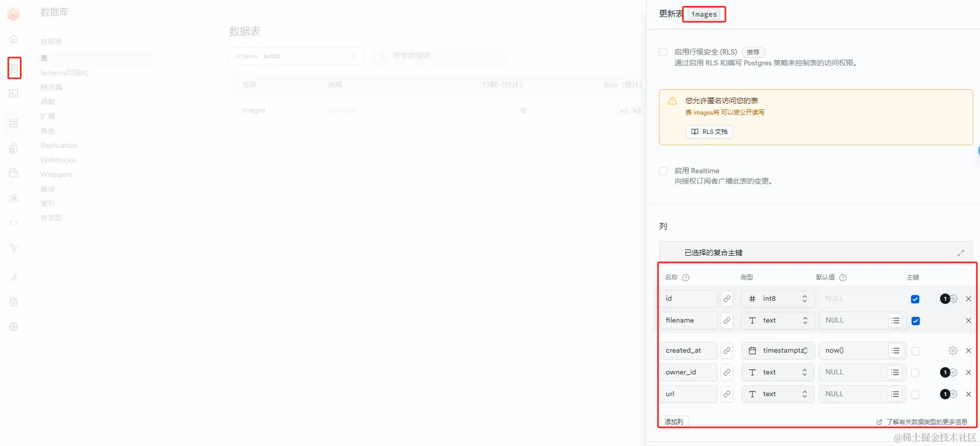Image resolution: width=980 pixels, height=446 pixels.
Task: Select Webhooks in database menu
Action: [x=58, y=160]
